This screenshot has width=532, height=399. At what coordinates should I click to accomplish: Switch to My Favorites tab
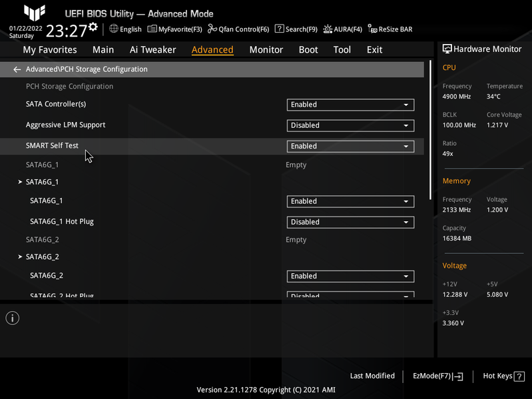[x=50, y=50]
